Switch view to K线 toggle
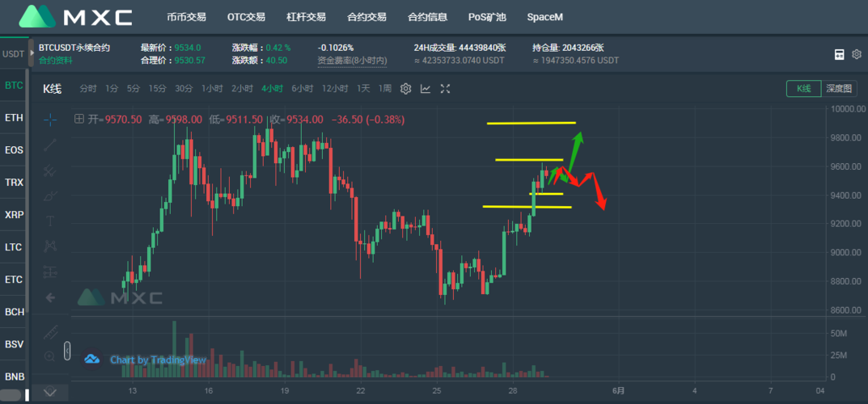 [x=804, y=88]
